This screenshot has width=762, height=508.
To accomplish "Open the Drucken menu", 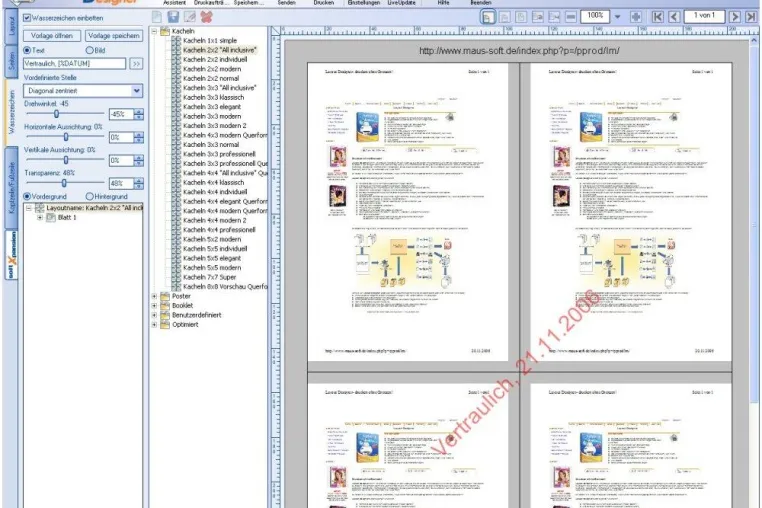I will (324, 2).
